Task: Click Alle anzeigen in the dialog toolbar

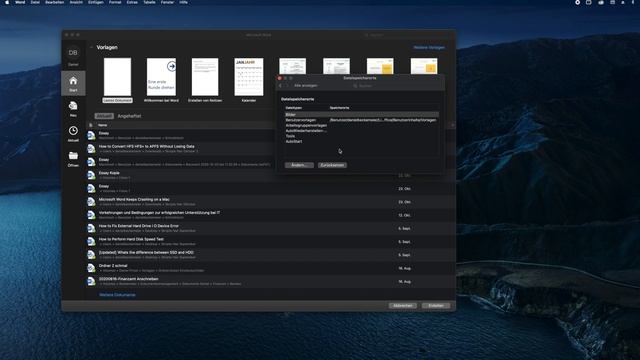Action: pos(306,86)
